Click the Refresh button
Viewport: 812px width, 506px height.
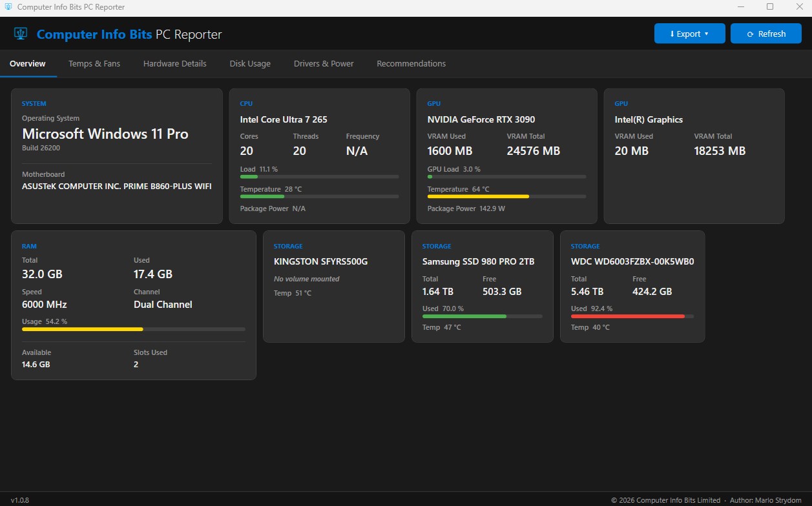[x=765, y=33]
